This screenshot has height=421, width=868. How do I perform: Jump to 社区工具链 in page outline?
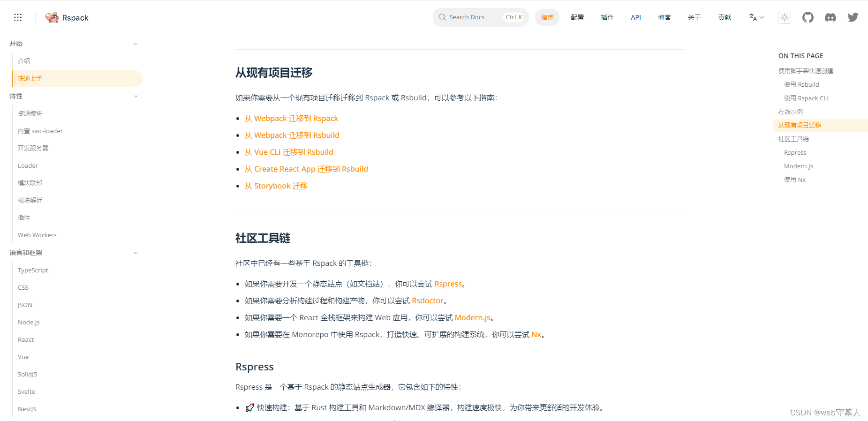tap(793, 139)
